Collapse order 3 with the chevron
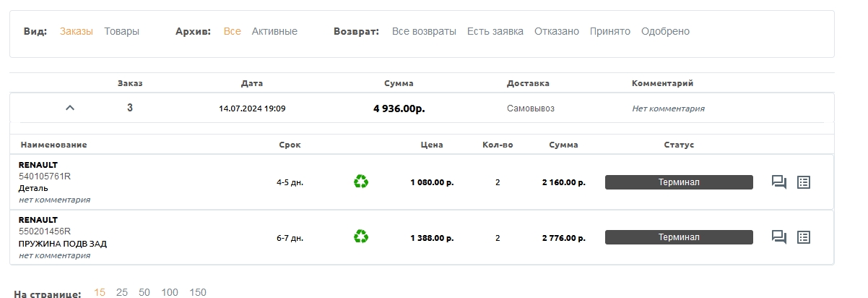This screenshot has width=868, height=298. [x=70, y=108]
